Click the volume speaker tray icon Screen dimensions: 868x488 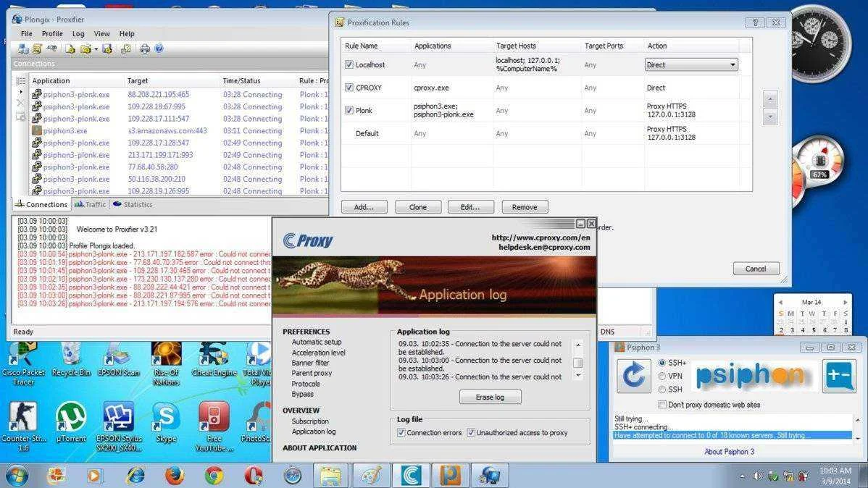pyautogui.click(x=757, y=476)
